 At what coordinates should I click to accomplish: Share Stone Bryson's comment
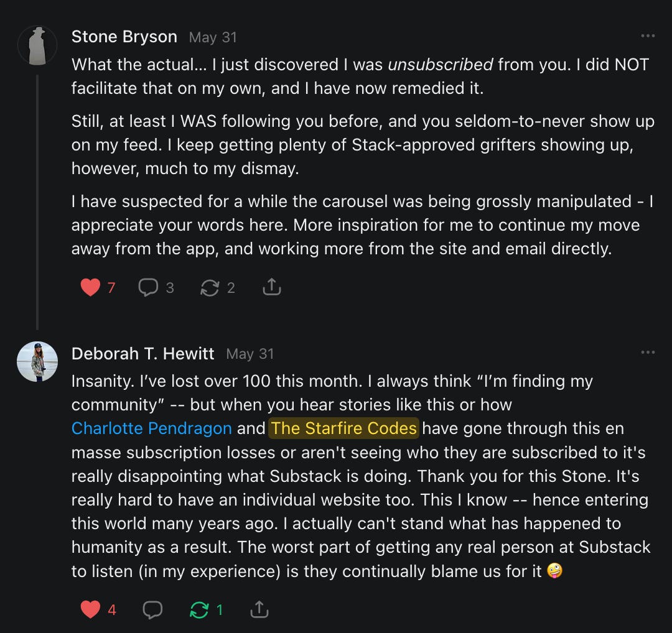(272, 287)
